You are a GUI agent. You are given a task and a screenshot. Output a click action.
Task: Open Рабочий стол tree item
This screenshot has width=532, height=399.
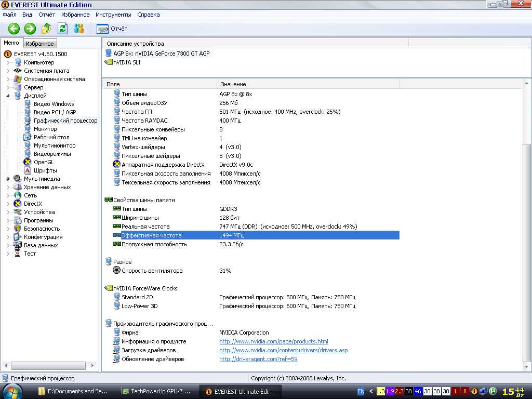coord(51,137)
